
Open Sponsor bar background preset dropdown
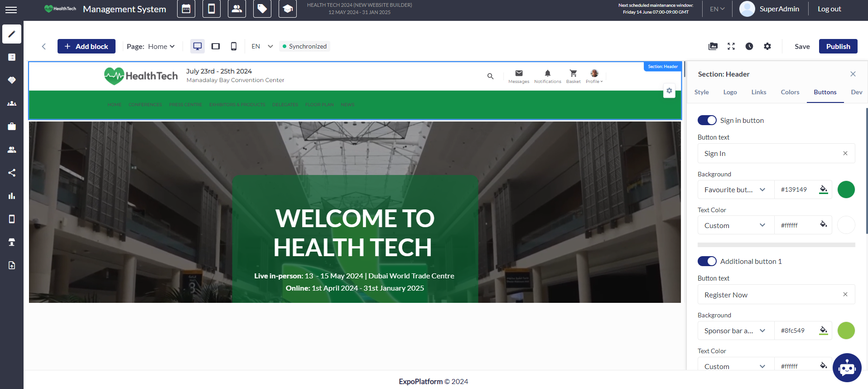[736, 331]
